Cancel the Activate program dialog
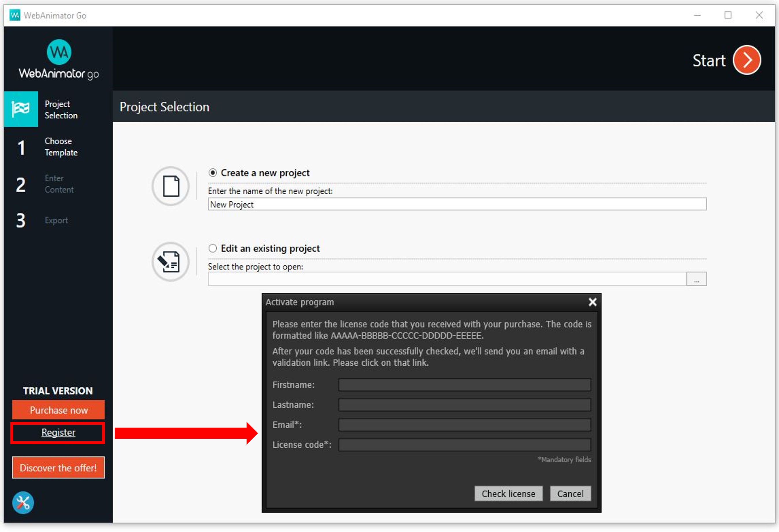This screenshot has height=532, width=779. 570,494
